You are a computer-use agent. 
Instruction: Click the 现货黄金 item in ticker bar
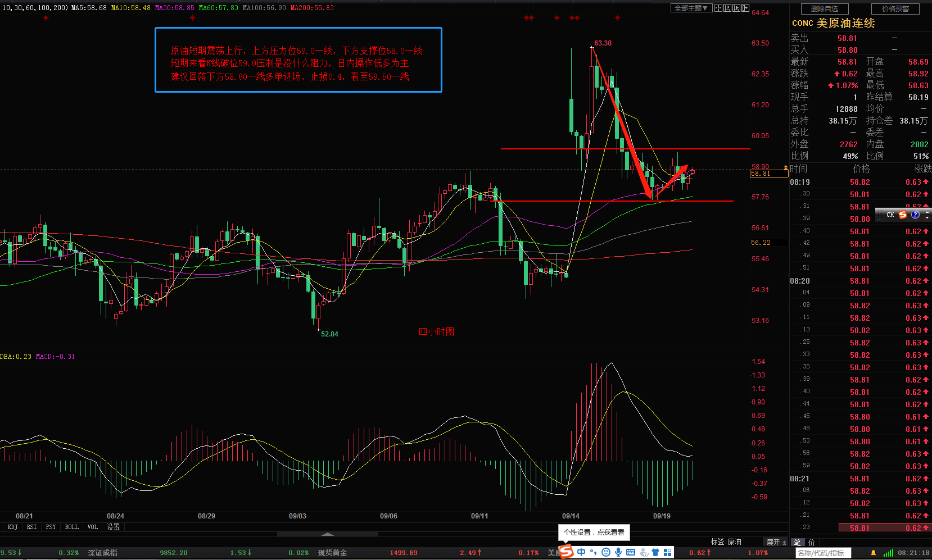coord(332,553)
